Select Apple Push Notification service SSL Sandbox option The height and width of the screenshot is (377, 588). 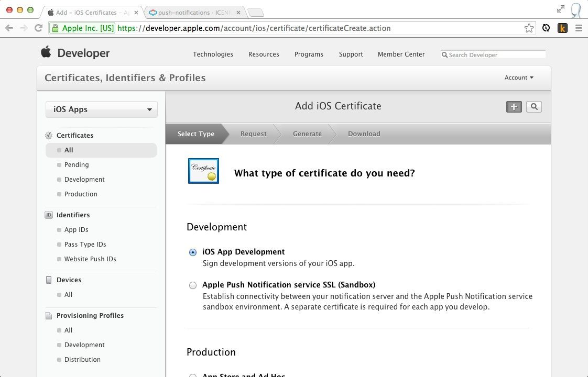pos(193,285)
